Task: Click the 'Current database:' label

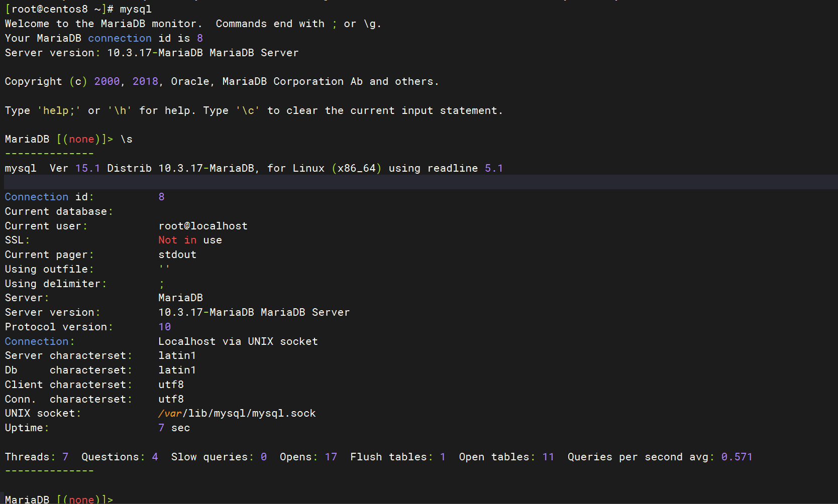Action: point(59,211)
